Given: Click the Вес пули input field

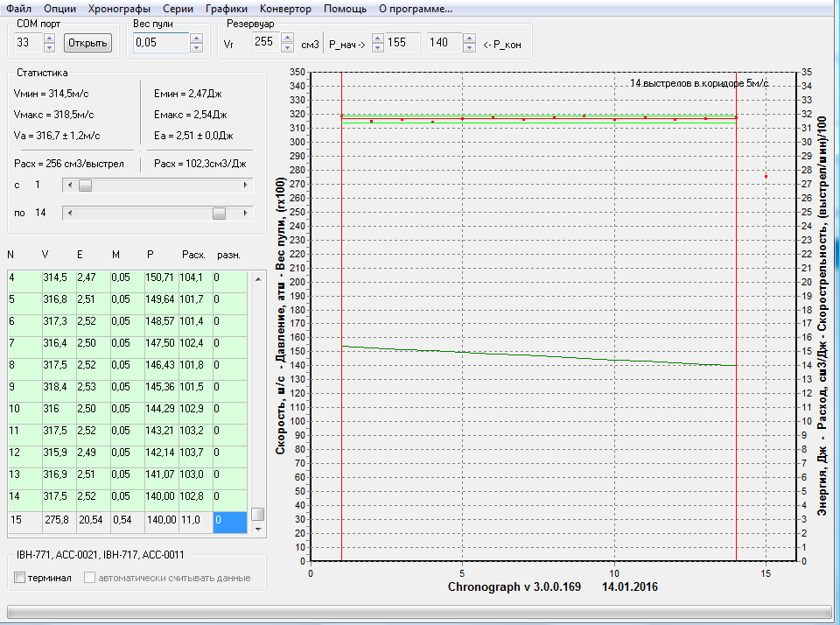Looking at the screenshot, I should tap(160, 43).
